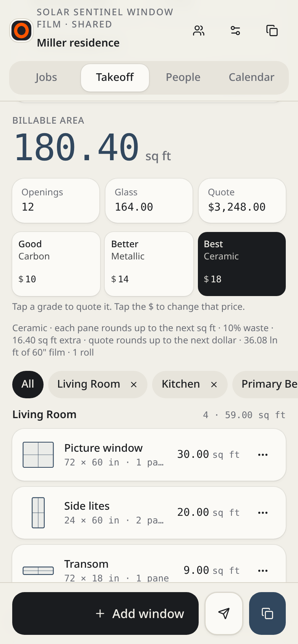This screenshot has height=644, width=298.
Task: Remove the Living Room filter chip
Action: [134, 385]
